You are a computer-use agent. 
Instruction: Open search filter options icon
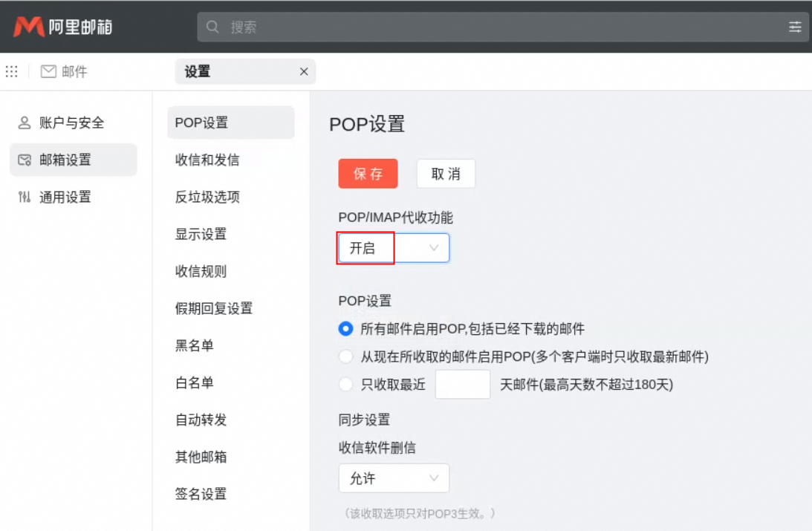(795, 27)
